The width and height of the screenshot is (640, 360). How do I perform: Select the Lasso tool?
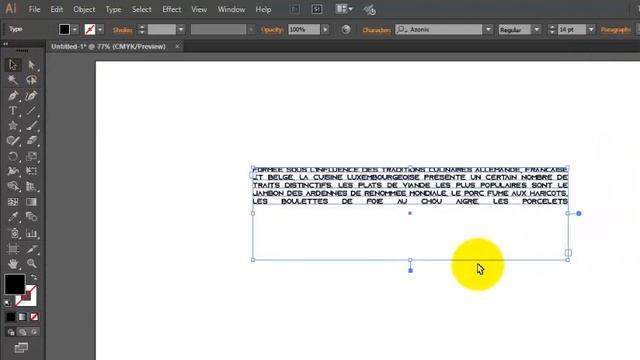tap(31, 80)
